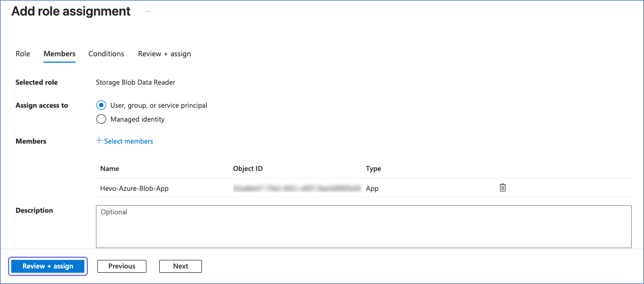This screenshot has height=284, width=644.
Task: Click the Object ID column header
Action: pos(248,168)
